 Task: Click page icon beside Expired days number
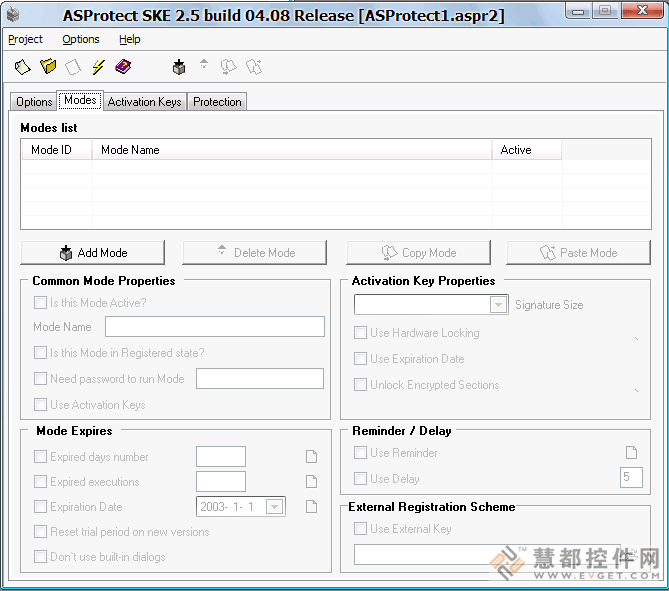(x=311, y=456)
